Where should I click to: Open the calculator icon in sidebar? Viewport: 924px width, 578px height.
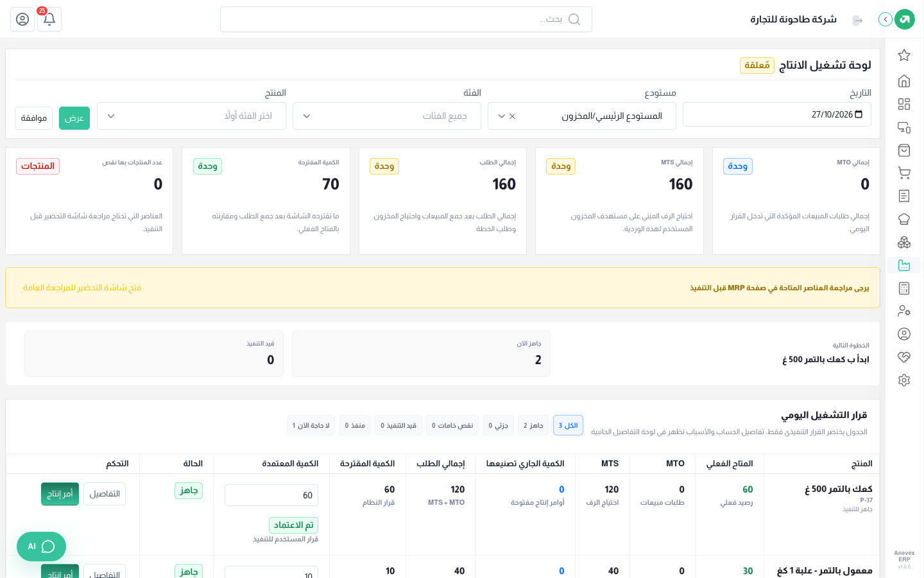click(904, 288)
